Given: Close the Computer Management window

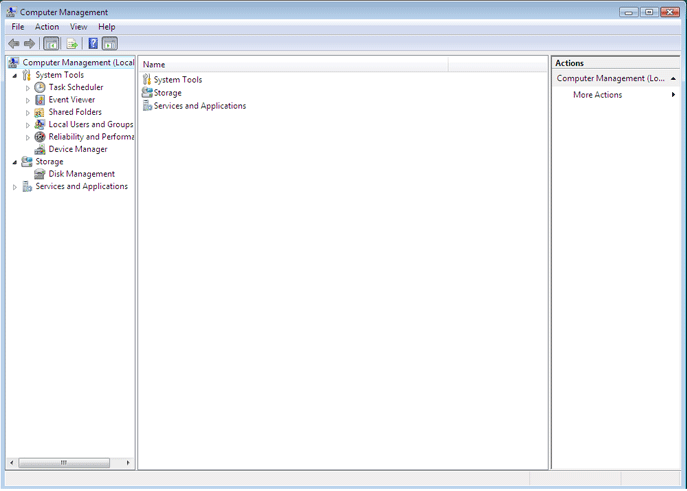Looking at the screenshot, I should tap(670, 12).
